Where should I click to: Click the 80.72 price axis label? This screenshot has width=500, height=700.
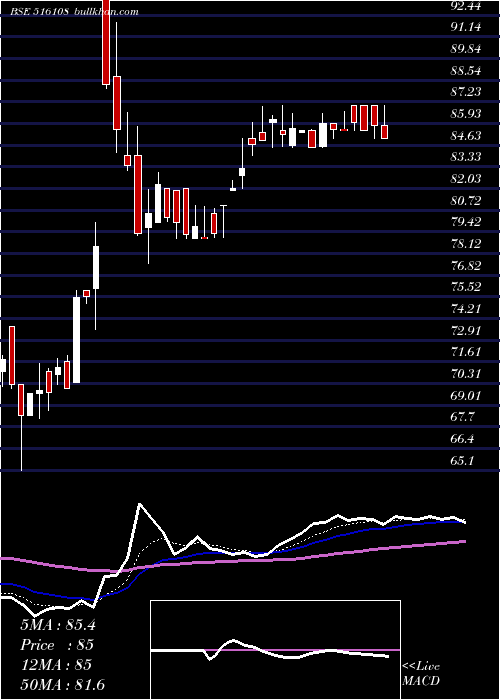point(465,200)
